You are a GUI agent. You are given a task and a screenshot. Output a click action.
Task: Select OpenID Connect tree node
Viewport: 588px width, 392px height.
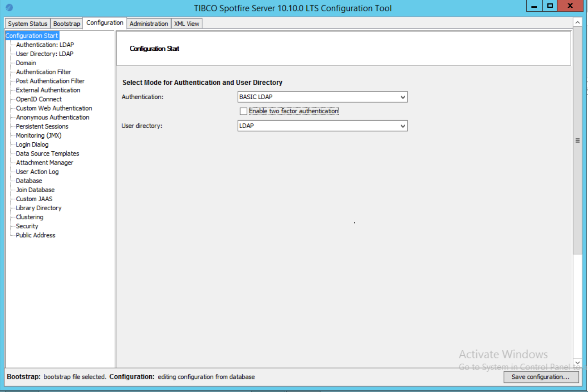(x=39, y=99)
